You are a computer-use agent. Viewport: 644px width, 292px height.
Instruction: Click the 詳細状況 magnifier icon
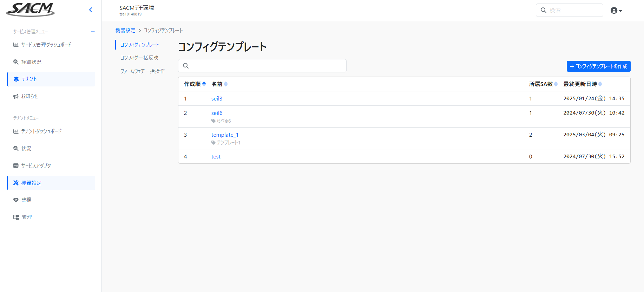pyautogui.click(x=16, y=62)
